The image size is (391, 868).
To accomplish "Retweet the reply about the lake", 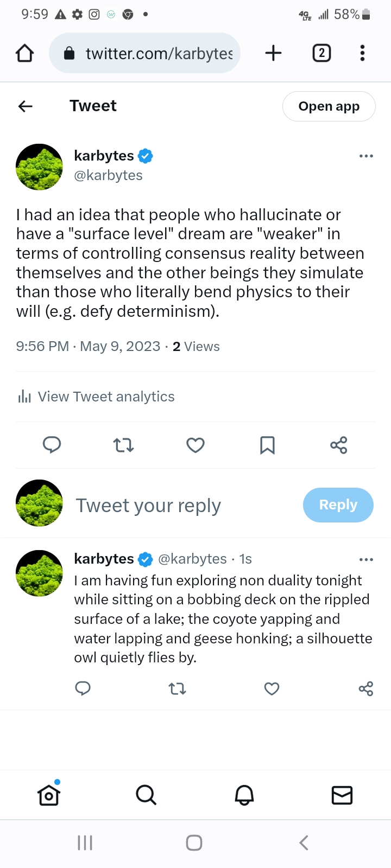I will [x=177, y=689].
